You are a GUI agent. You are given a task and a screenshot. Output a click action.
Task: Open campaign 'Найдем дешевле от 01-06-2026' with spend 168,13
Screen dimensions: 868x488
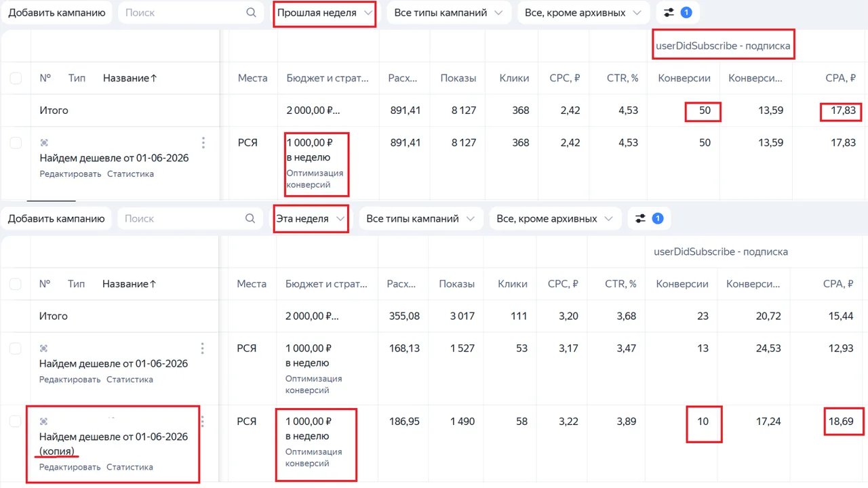(x=113, y=364)
